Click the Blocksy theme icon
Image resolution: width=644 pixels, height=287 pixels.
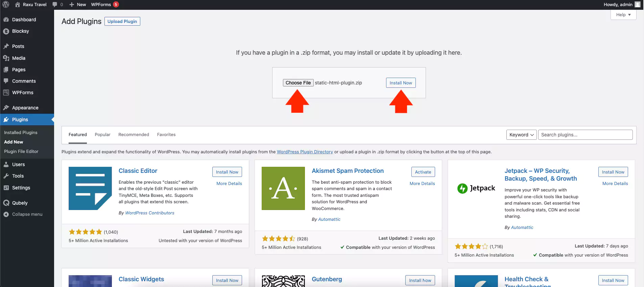(x=6, y=31)
